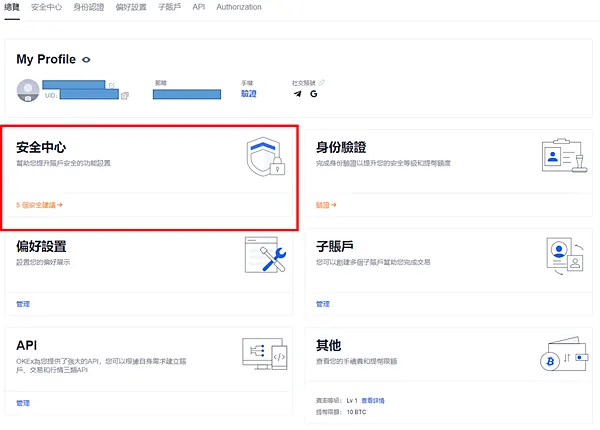Screen dimensions: 600x430
Task: Toggle the eye icon beside My Profile
Action: [86, 60]
